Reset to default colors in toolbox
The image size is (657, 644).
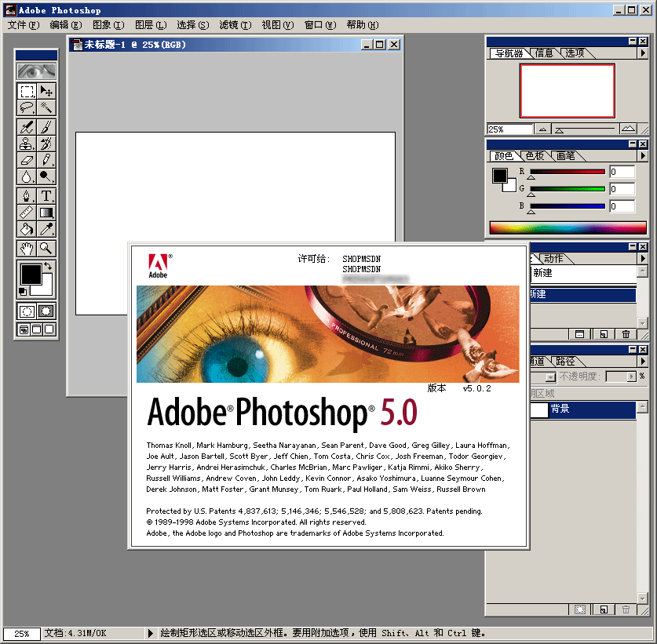coord(23,292)
